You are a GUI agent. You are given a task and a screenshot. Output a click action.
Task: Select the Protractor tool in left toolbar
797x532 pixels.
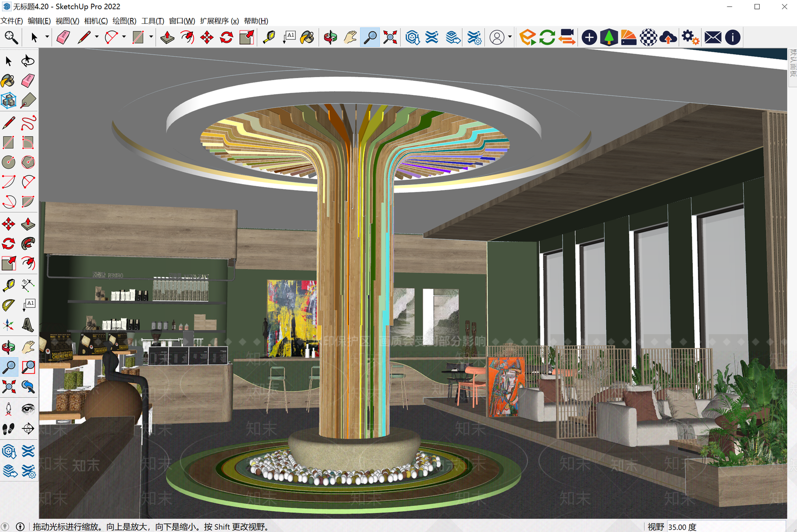click(9, 305)
